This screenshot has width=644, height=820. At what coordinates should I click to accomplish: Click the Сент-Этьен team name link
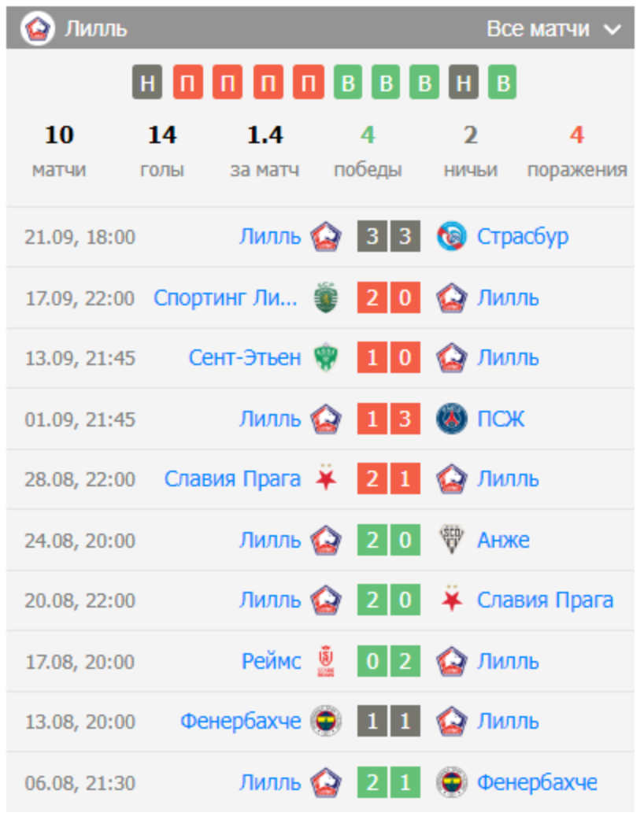(245, 358)
